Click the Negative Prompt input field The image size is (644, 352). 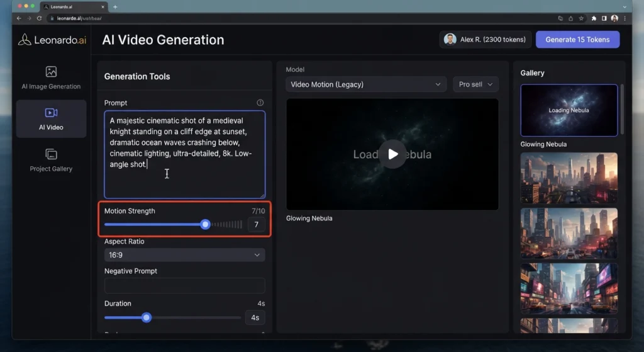pos(184,285)
